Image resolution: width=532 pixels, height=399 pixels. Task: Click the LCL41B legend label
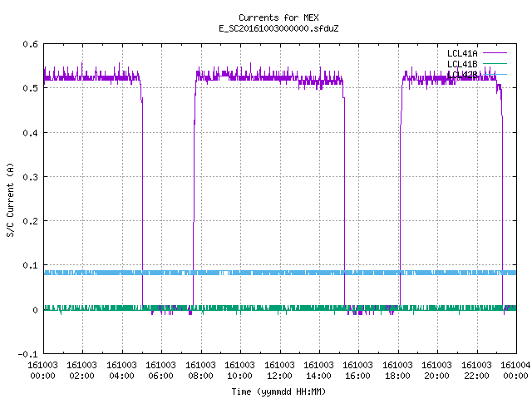point(462,64)
